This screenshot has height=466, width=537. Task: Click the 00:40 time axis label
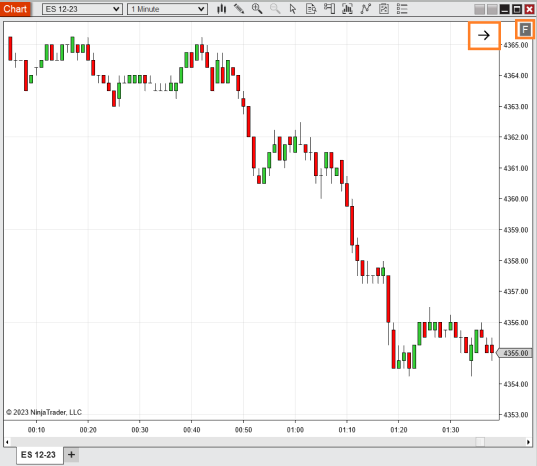[191, 430]
